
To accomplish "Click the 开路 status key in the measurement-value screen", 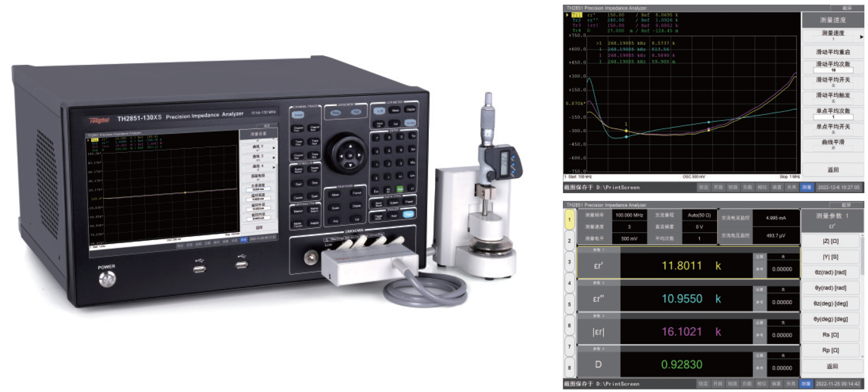I will (x=717, y=384).
